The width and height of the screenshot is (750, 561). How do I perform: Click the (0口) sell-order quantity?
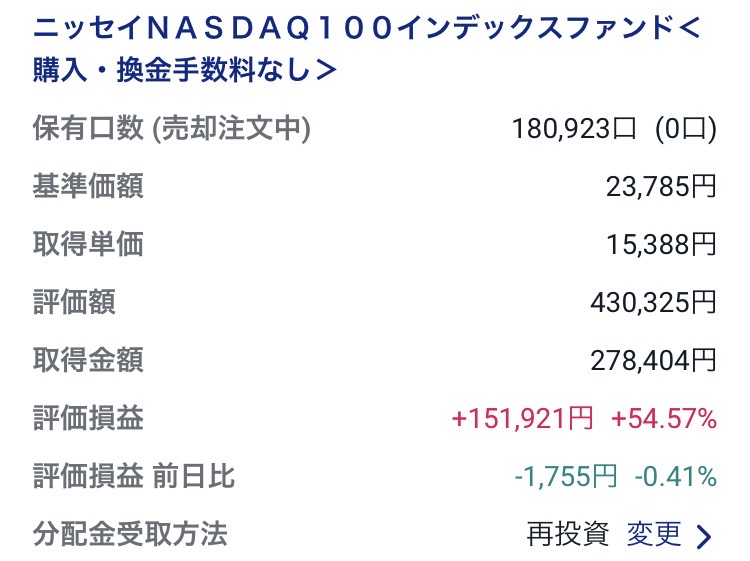685,128
